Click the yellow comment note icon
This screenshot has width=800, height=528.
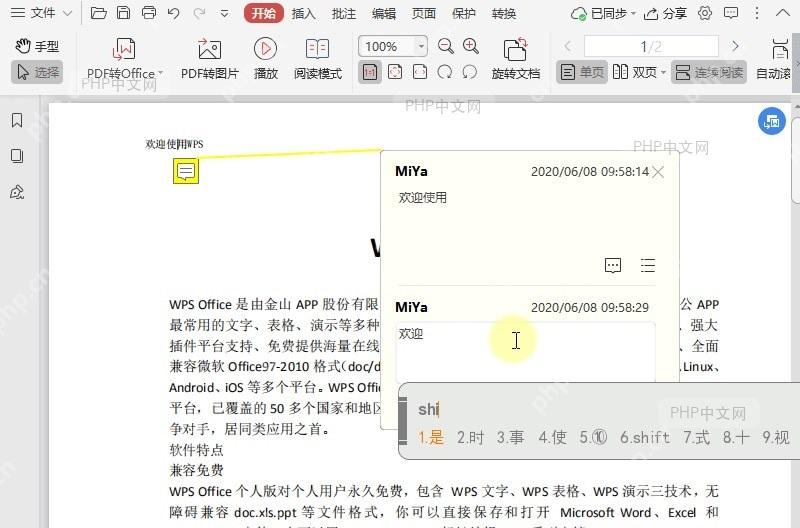(186, 171)
